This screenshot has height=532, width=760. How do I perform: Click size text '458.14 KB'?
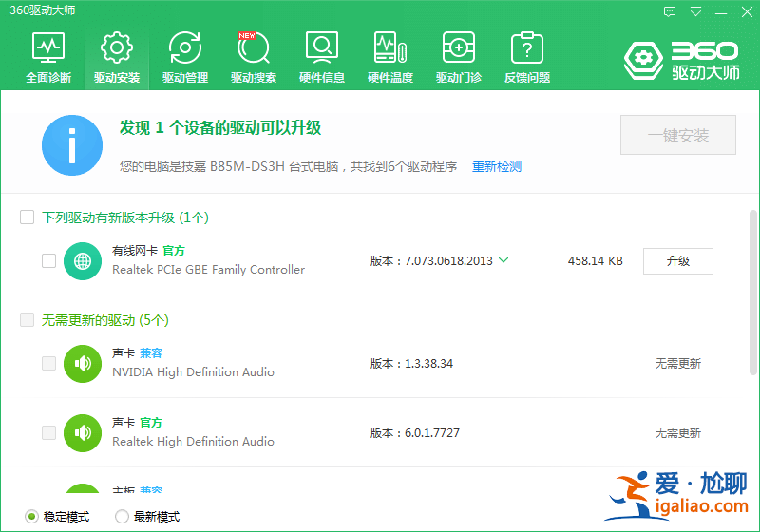[596, 260]
